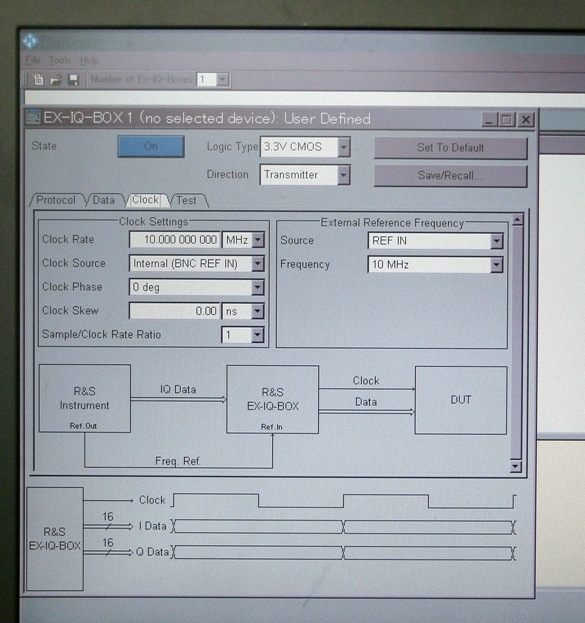Switch to the Protocol tab

[x=56, y=200]
